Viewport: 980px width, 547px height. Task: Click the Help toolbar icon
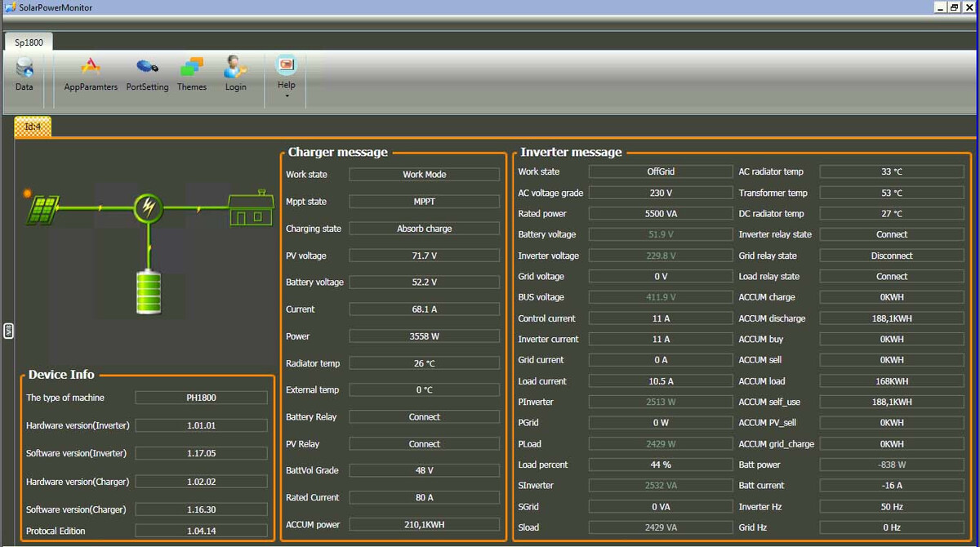coord(286,65)
